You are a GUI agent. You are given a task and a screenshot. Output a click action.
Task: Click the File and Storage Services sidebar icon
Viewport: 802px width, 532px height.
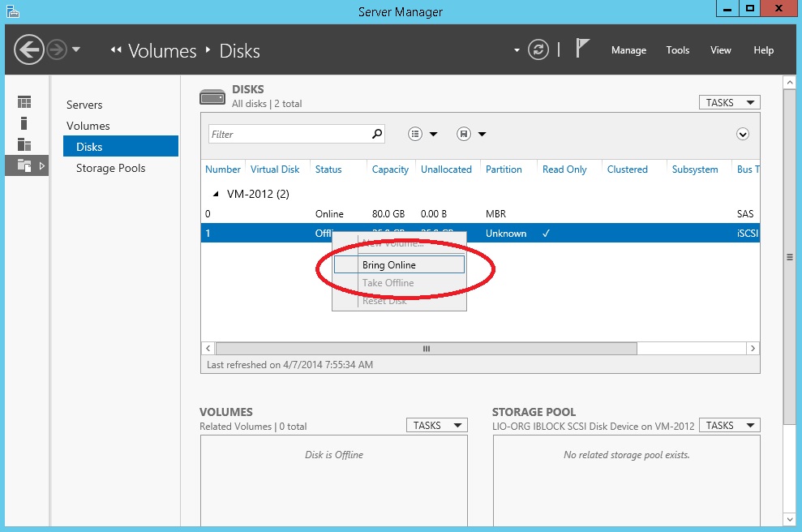24,166
